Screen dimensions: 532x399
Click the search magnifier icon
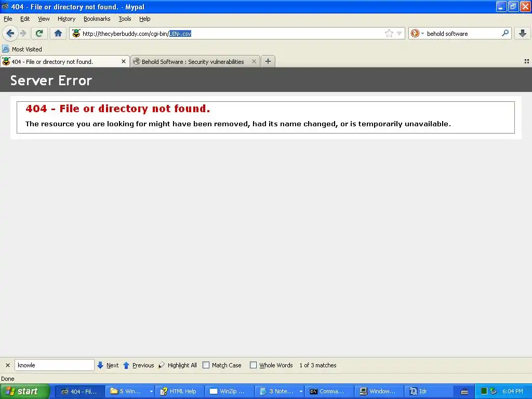505,33
